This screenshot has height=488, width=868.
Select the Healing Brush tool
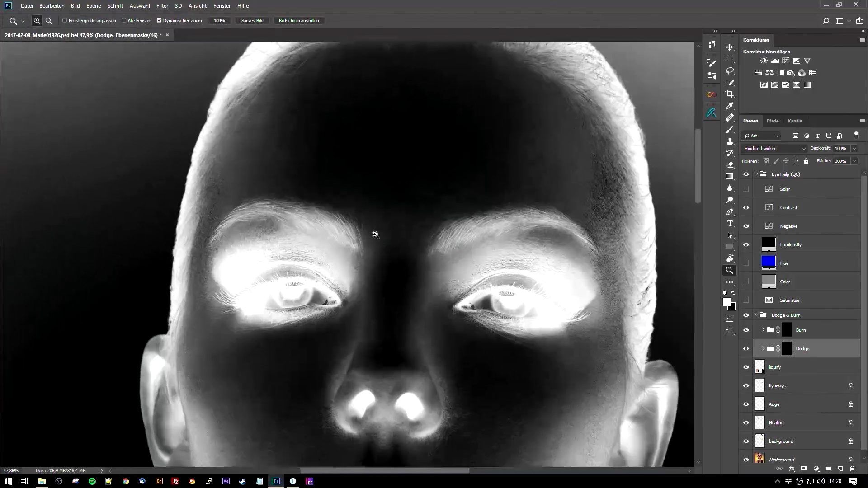[730, 117]
